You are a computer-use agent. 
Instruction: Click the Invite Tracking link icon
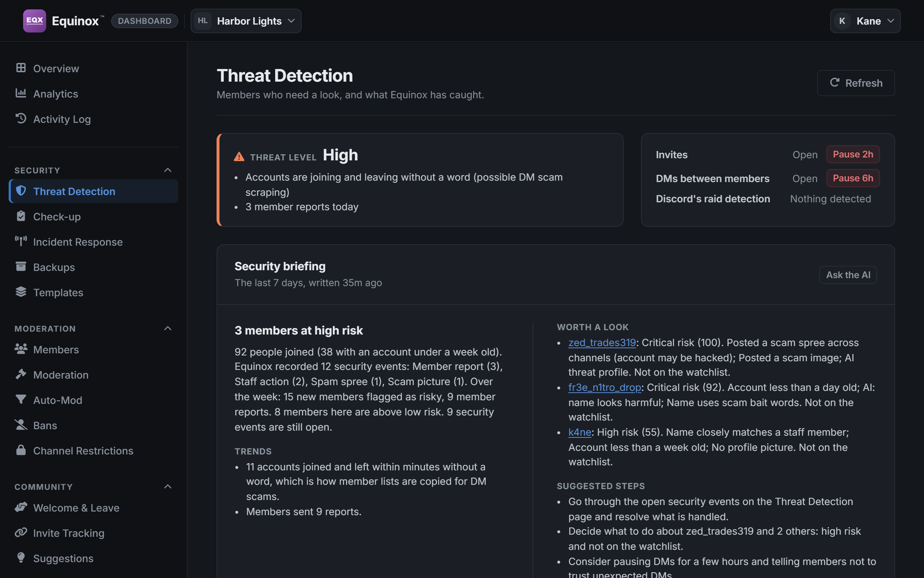pos(21,532)
